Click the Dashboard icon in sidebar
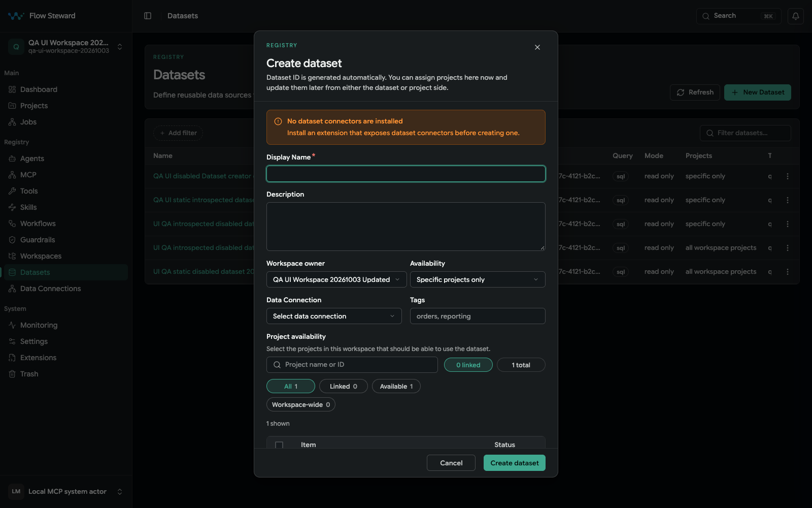The height and width of the screenshot is (508, 812). pos(12,89)
